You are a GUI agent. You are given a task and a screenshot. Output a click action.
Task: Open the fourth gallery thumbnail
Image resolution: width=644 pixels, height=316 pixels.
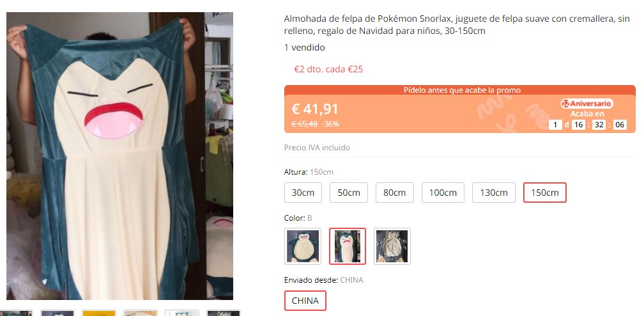tap(141, 313)
